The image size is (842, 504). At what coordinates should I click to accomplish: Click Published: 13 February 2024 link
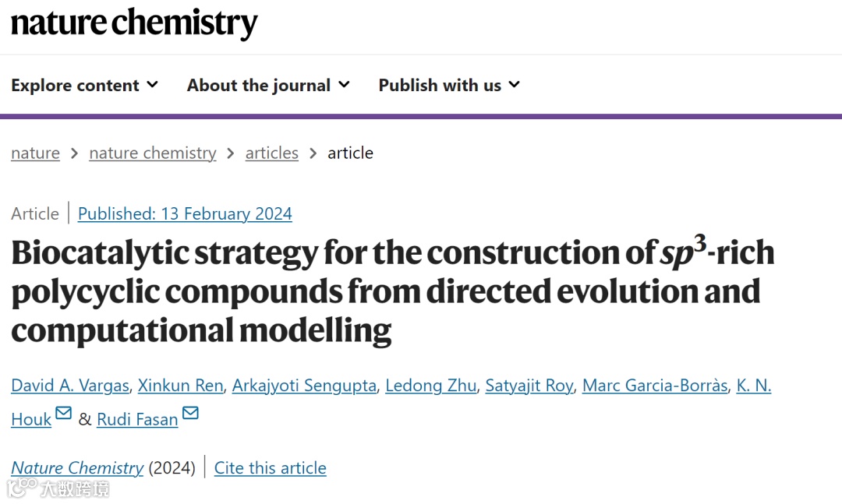[185, 213]
